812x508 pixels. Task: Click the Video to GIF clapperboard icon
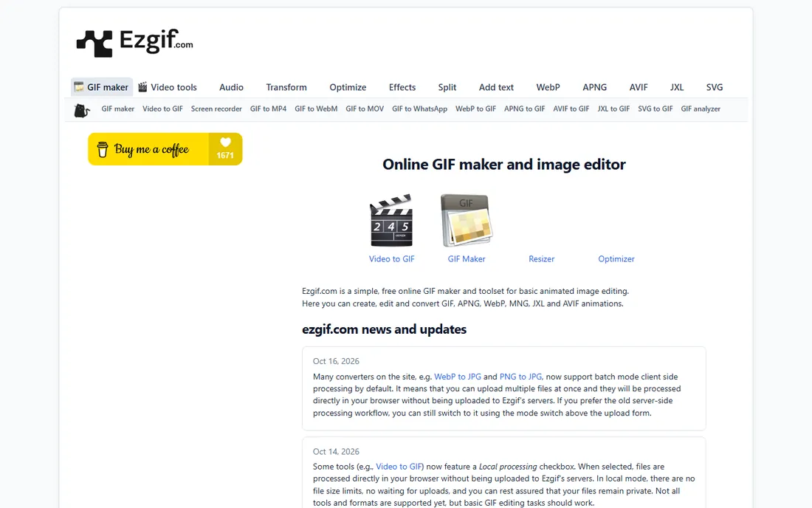(x=391, y=221)
